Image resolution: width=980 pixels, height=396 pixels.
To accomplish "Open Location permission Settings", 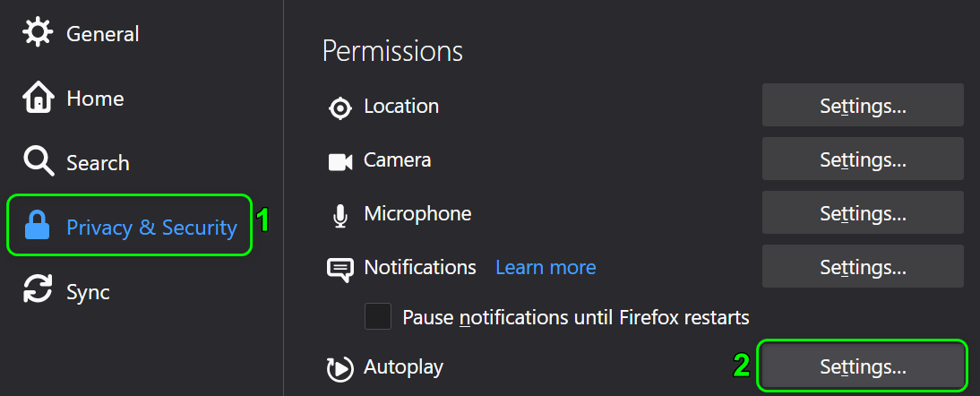I will 863,106.
